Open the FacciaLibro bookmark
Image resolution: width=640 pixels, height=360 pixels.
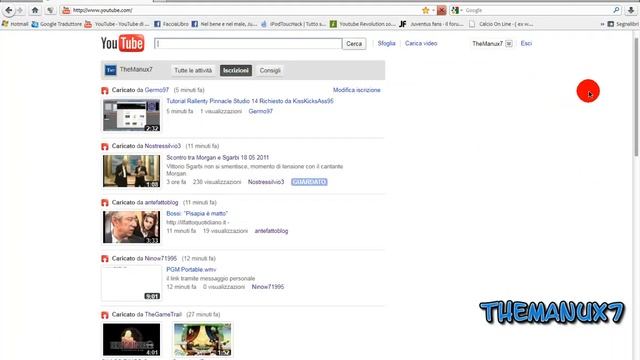coord(171,24)
